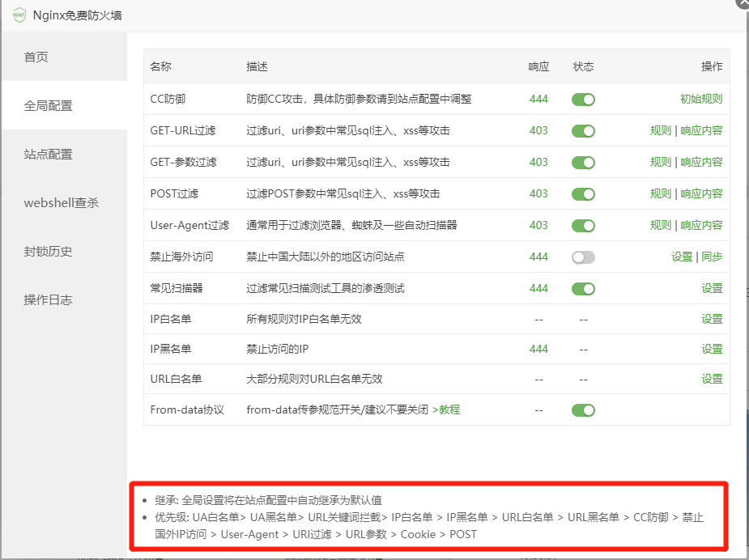749x560 pixels.
Task: Click the 描述 column header
Action: click(x=257, y=66)
